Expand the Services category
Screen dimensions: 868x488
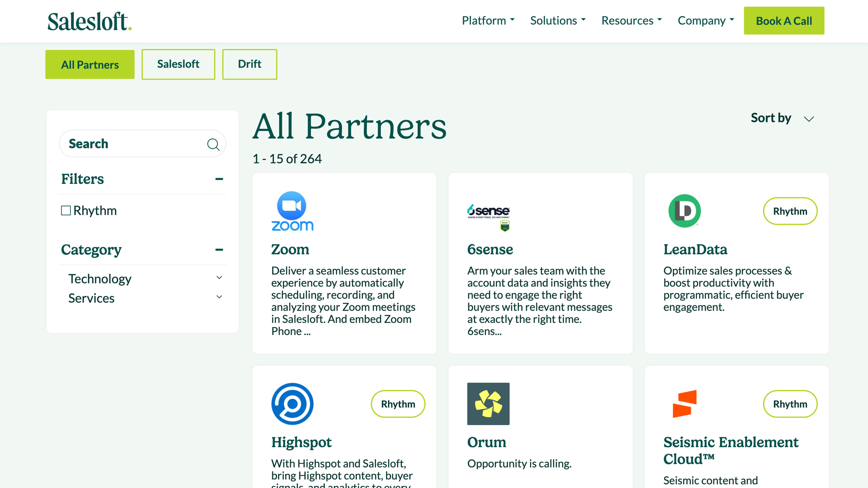coord(219,297)
